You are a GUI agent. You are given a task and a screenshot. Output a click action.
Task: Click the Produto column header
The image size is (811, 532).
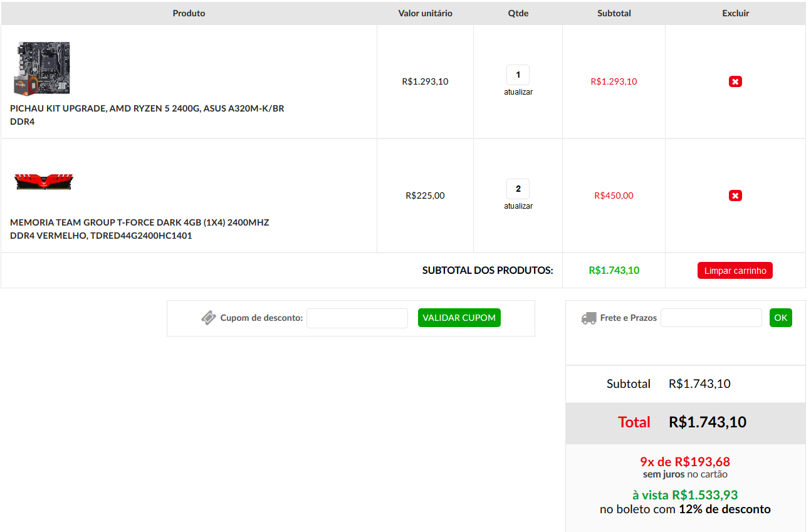click(189, 13)
